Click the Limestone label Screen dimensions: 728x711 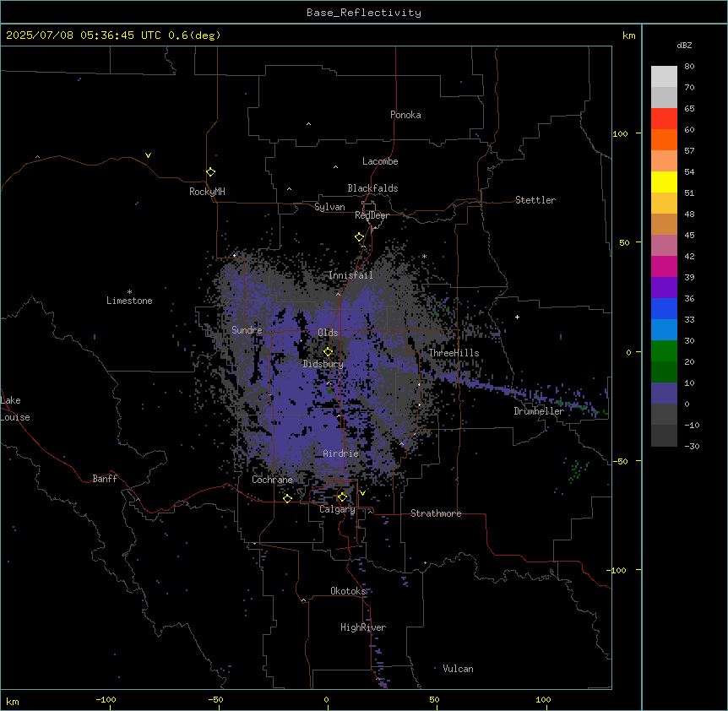(129, 301)
